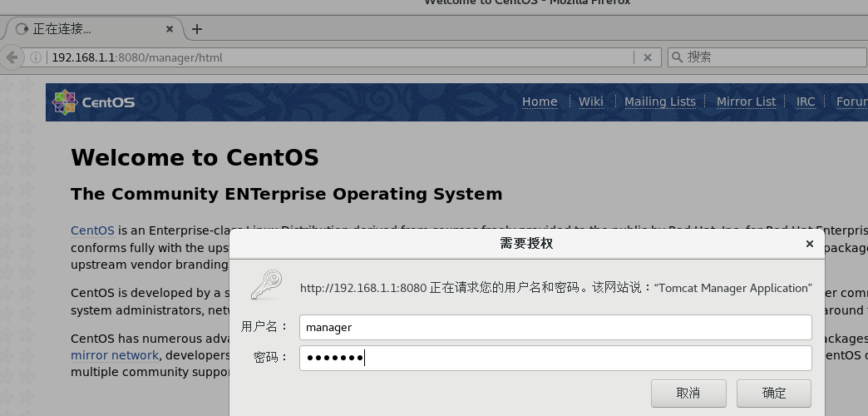Click the 密码 password field
This screenshot has width=868, height=416.
[555, 358]
